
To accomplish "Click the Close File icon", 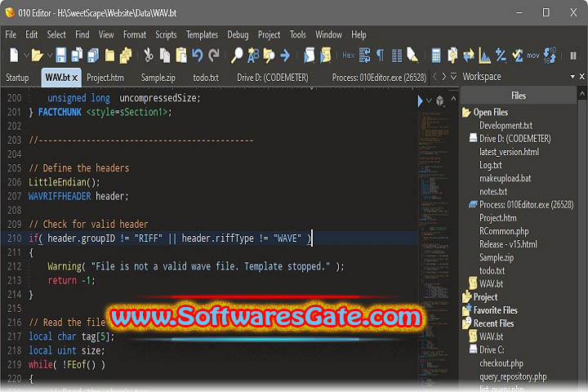I will point(109,56).
